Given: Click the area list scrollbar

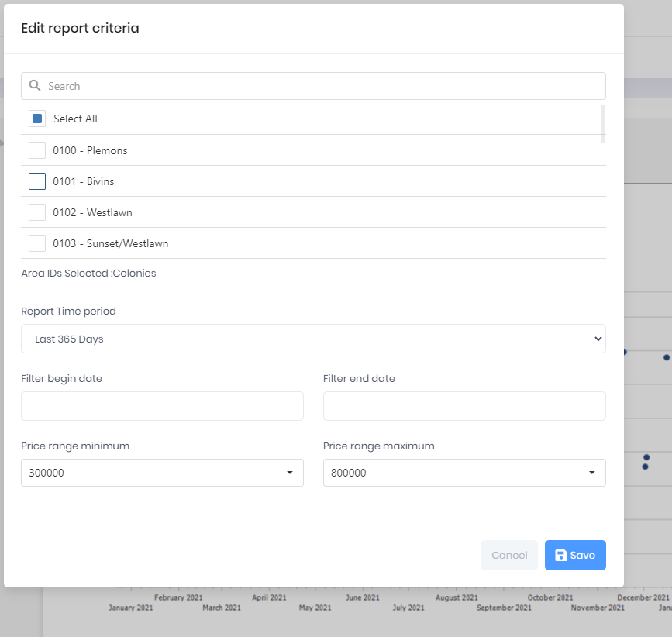Looking at the screenshot, I should click(603, 124).
